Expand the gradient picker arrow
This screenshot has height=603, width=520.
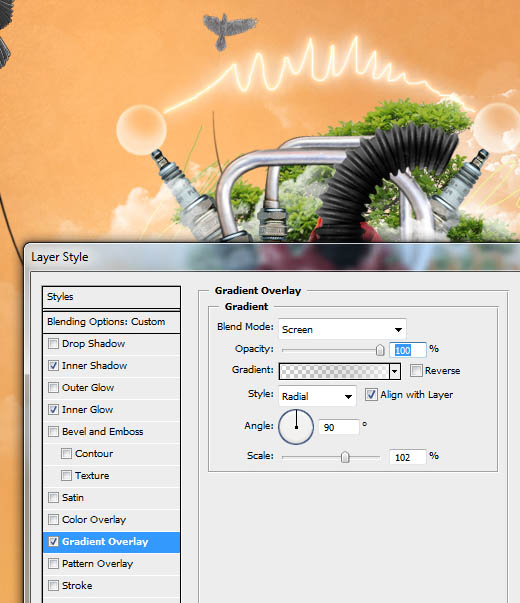click(x=395, y=371)
